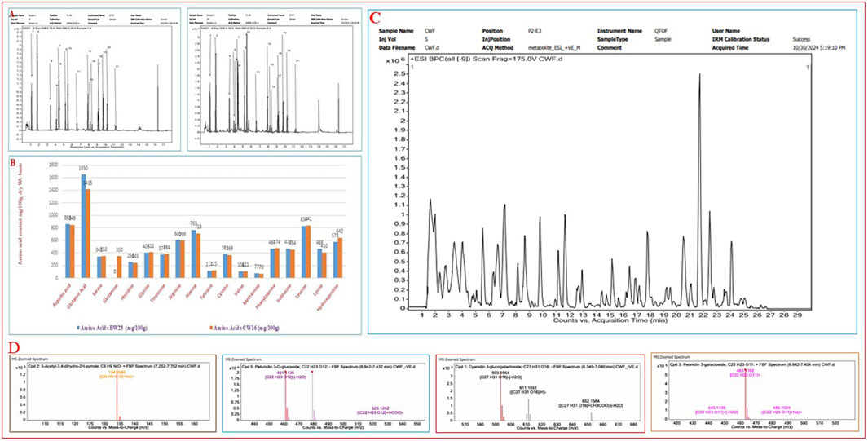Click the IRM Calibration Status Success value
868x441 pixels.
point(807,38)
